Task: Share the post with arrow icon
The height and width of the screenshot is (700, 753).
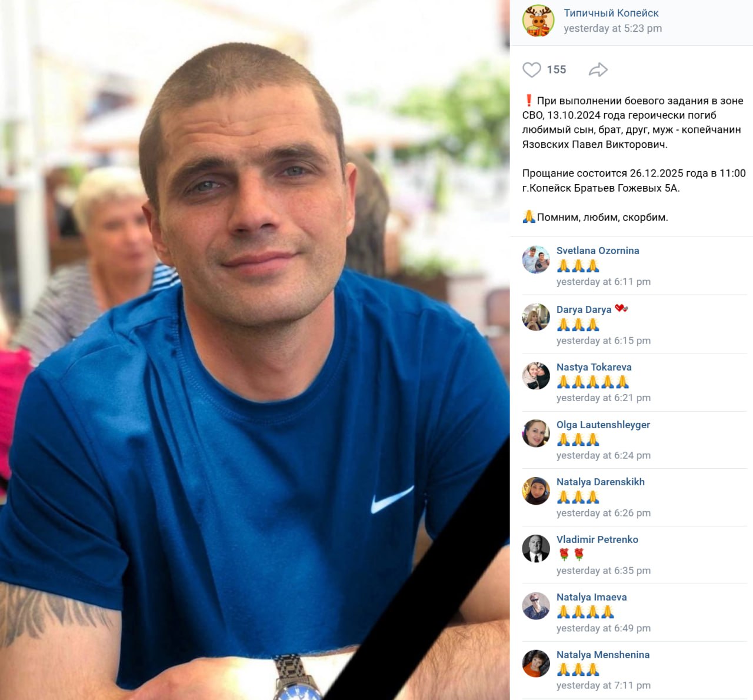Action: pos(598,70)
